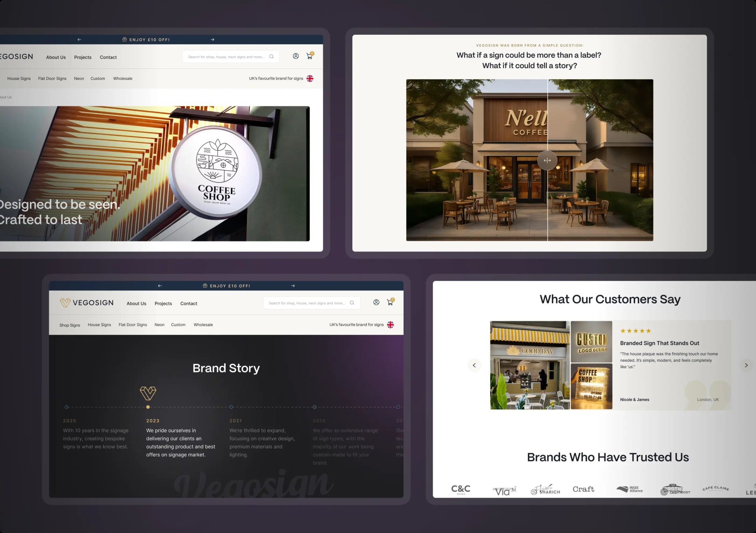Go to previous customer review
The image size is (756, 533).
click(474, 365)
